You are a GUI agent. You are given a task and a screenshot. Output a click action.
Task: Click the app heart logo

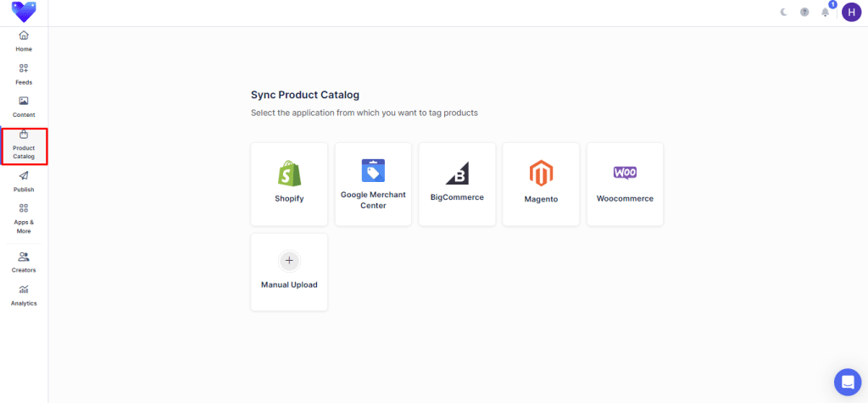click(24, 12)
